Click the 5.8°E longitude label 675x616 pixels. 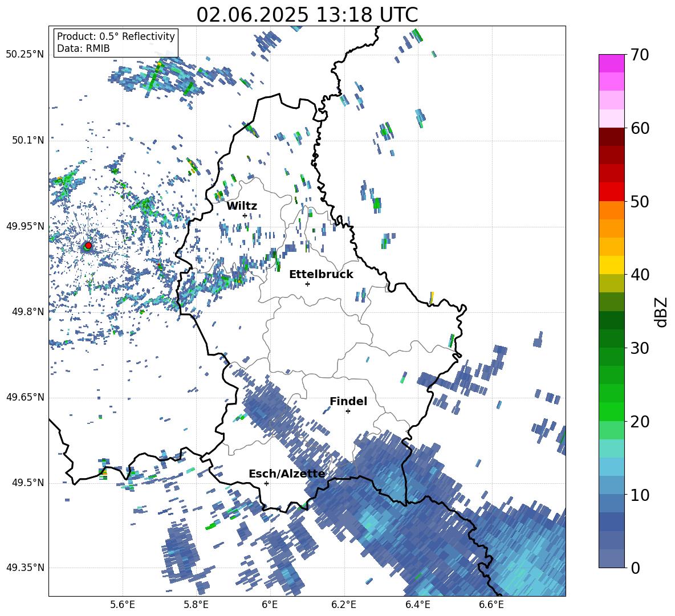[x=196, y=605]
